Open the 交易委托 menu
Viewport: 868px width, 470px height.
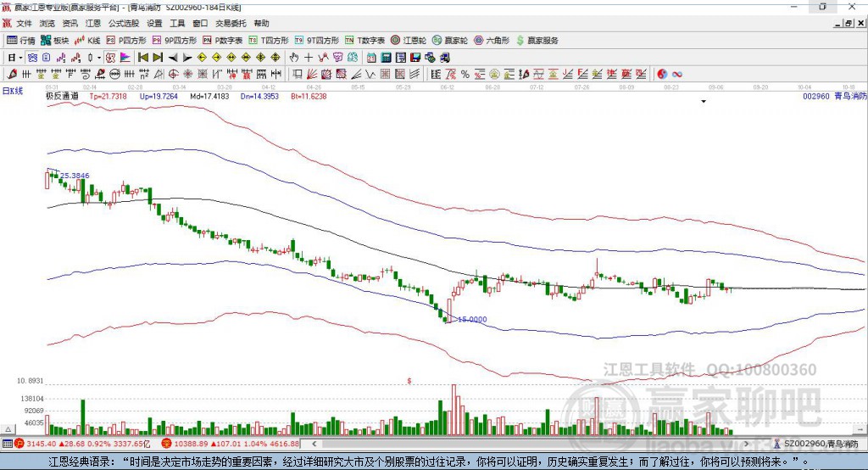pyautogui.click(x=231, y=23)
